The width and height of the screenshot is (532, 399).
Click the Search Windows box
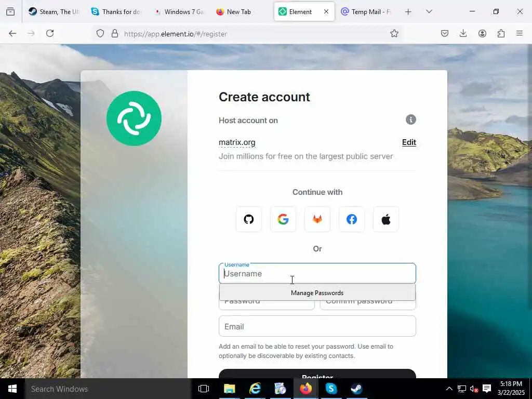pos(108,389)
